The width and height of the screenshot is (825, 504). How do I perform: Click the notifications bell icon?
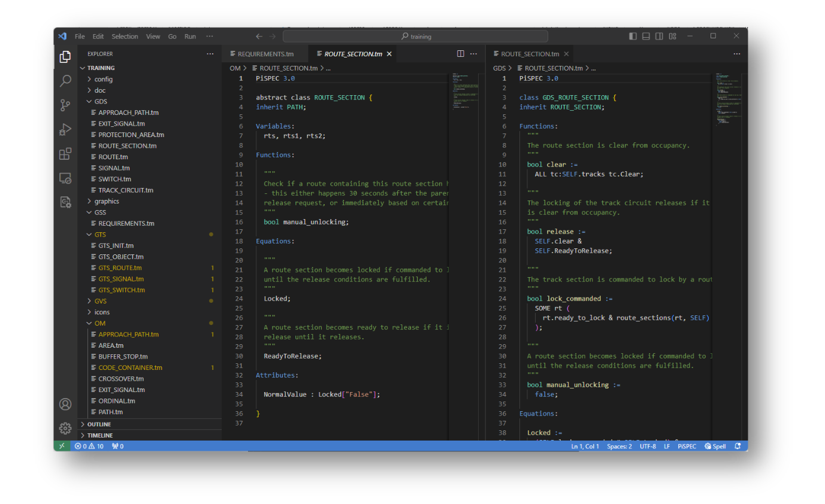[738, 446]
